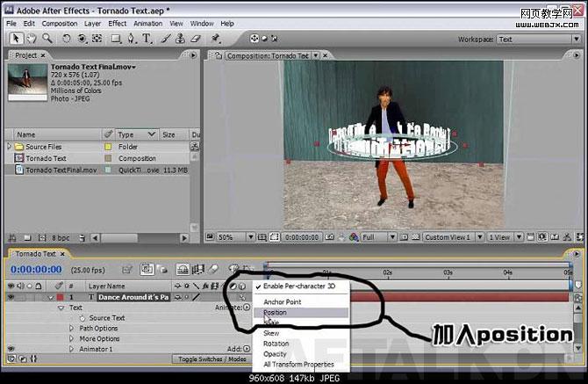Select the Horizontal Type tool
588x384 pixels.
(147, 39)
